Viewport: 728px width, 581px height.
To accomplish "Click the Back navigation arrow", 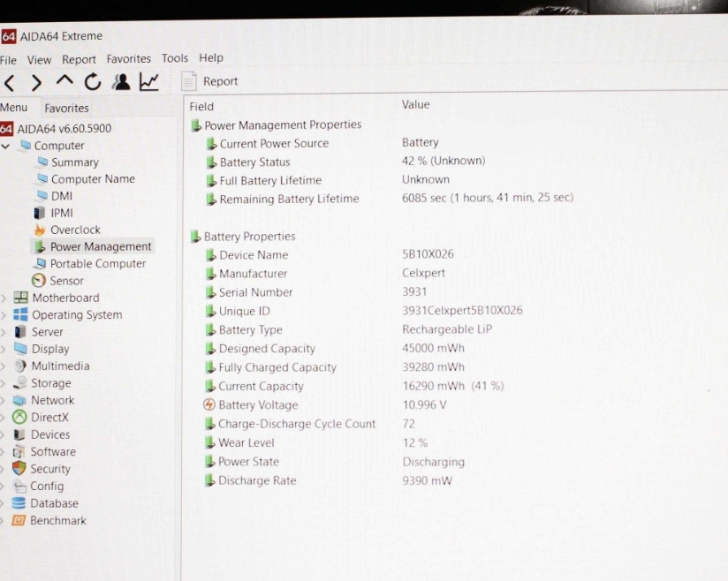I will [x=9, y=83].
